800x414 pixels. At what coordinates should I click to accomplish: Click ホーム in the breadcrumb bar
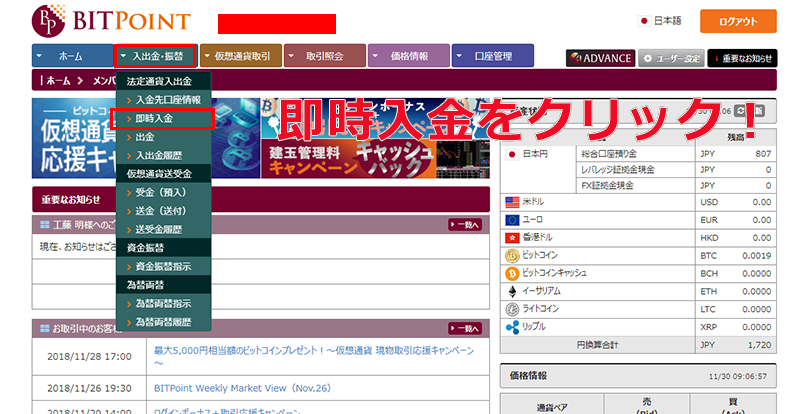[x=58, y=81]
